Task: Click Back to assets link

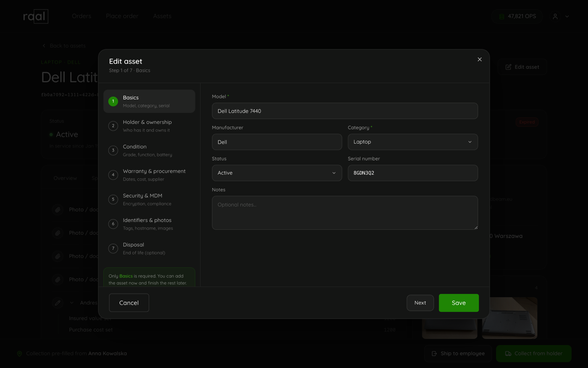Action: point(64,45)
